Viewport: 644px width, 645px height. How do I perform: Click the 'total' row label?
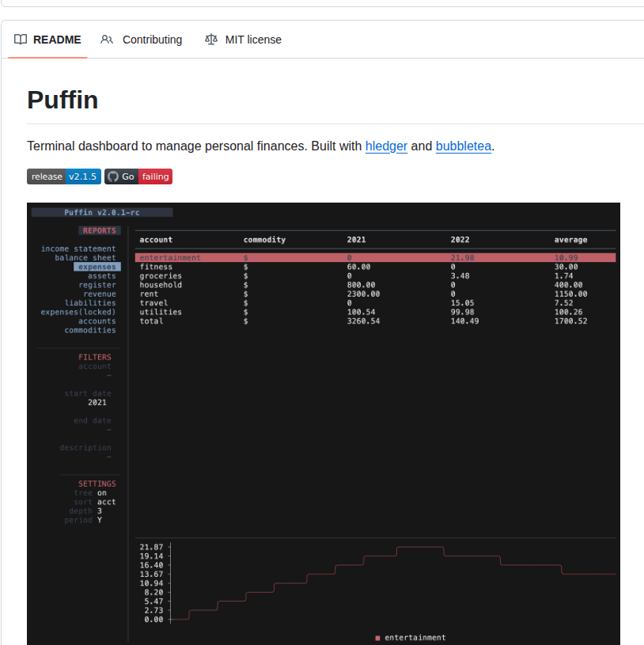pos(151,321)
